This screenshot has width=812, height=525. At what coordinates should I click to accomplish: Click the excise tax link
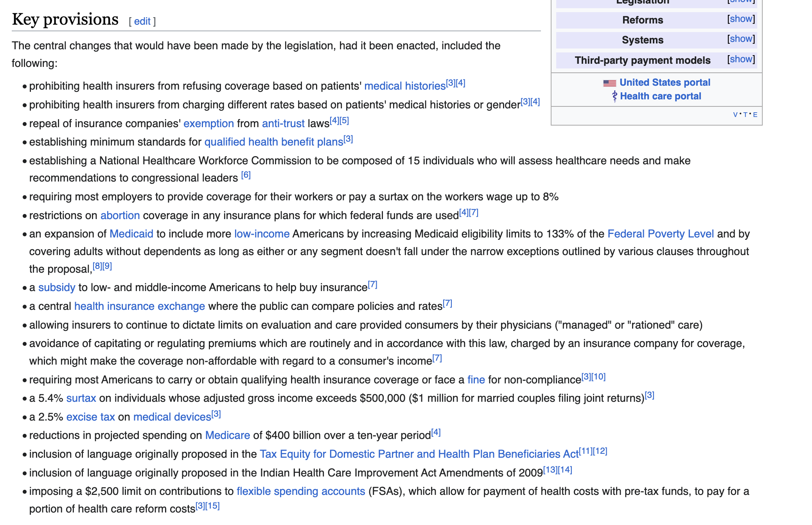click(x=90, y=417)
